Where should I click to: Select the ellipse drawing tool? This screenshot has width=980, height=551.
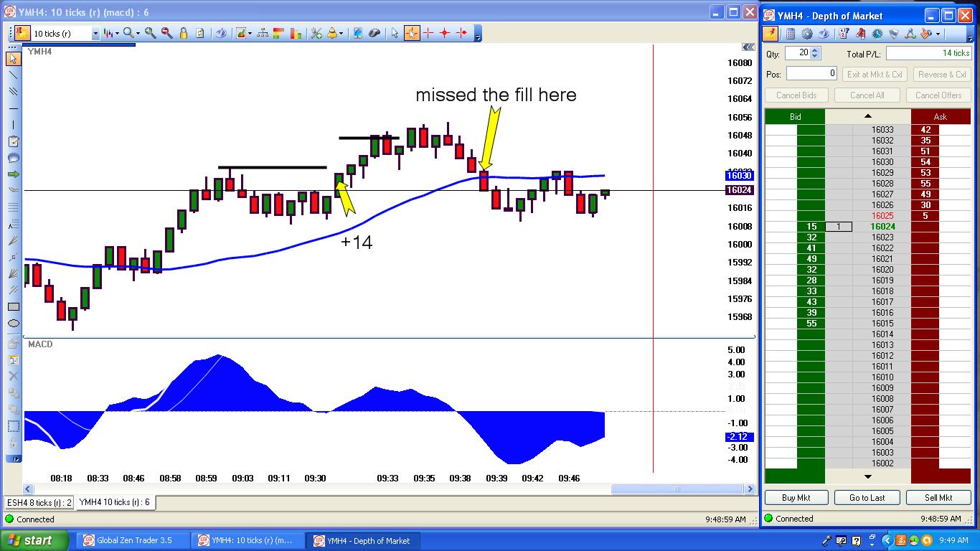click(14, 324)
